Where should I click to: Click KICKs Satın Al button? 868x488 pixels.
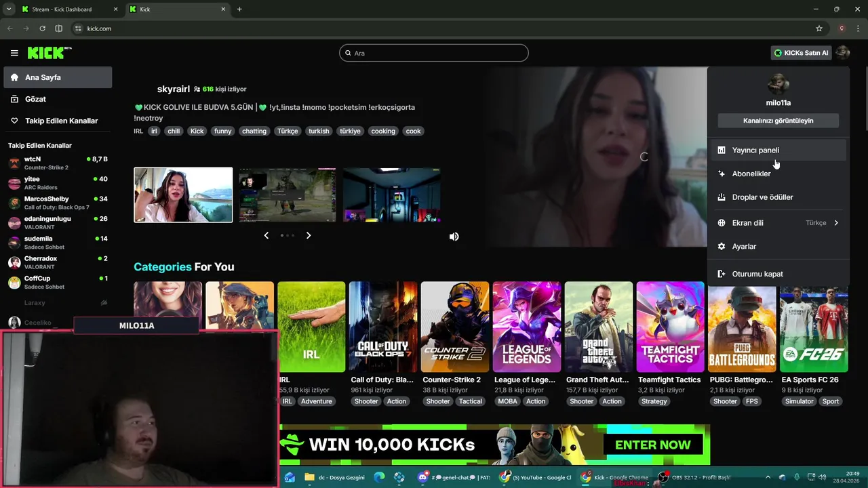(801, 53)
